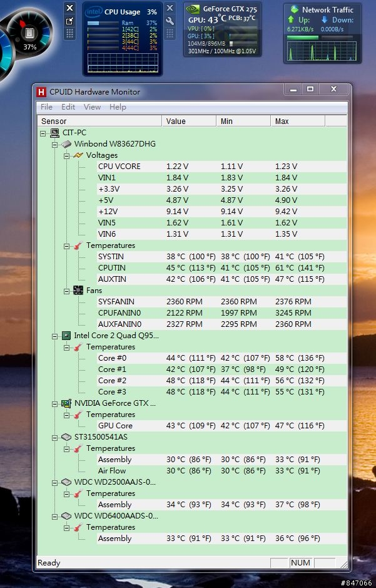The width and height of the screenshot is (376, 588).
Task: Collapse the Fans group
Action: point(67,291)
